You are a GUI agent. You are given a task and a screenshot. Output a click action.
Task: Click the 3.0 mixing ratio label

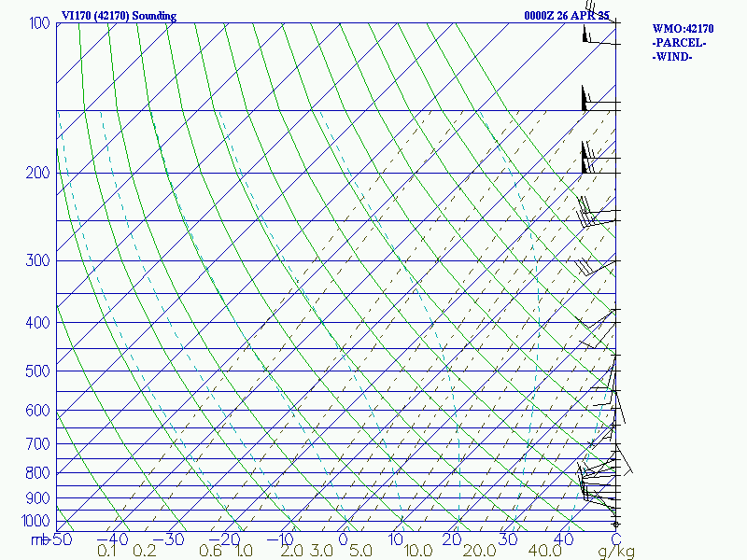pos(321,551)
